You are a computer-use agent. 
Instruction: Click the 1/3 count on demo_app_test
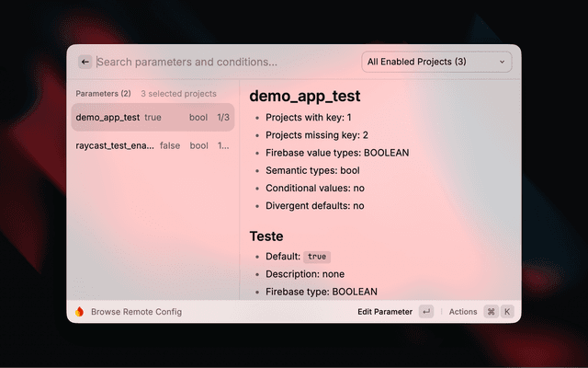point(223,118)
